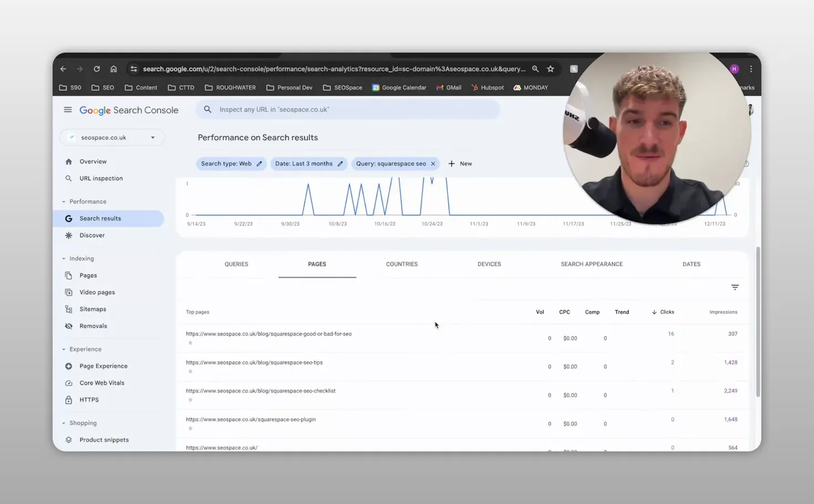
Task: Reload the page with refresh icon
Action: [x=97, y=69]
